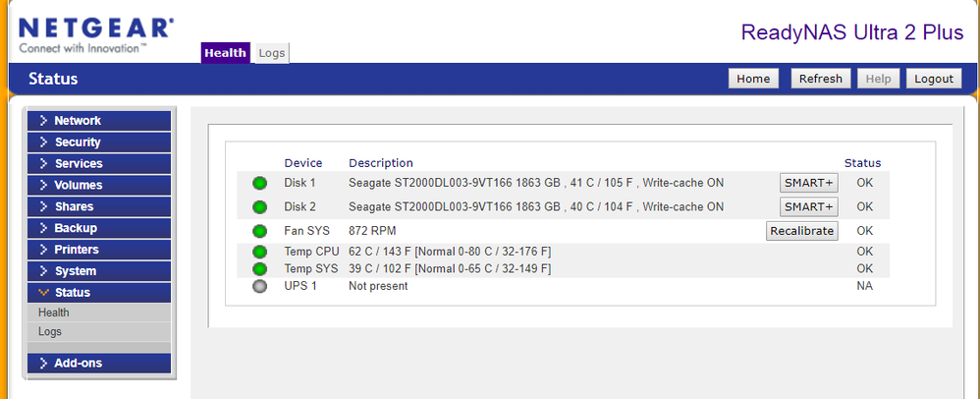Image resolution: width=980 pixels, height=399 pixels.
Task: Recalibrate the system fan
Action: pos(801,231)
